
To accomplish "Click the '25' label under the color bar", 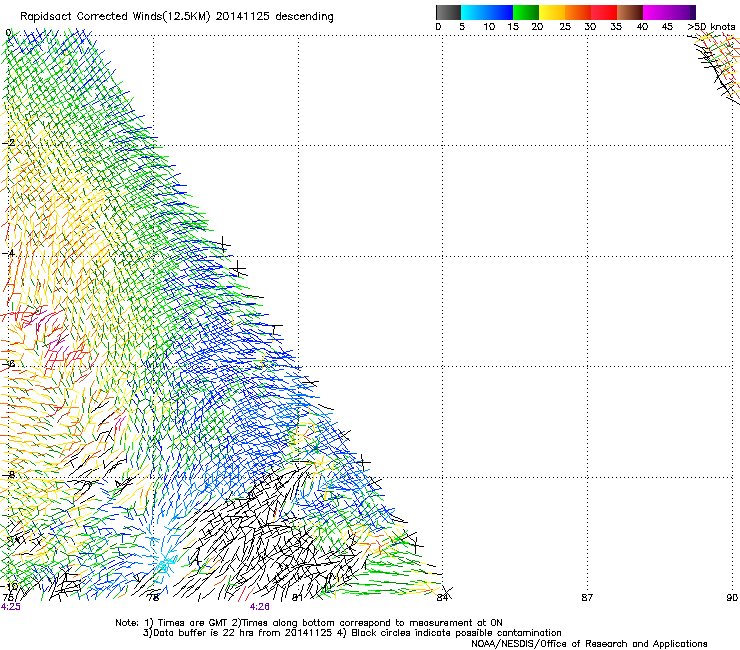I will [x=565, y=27].
